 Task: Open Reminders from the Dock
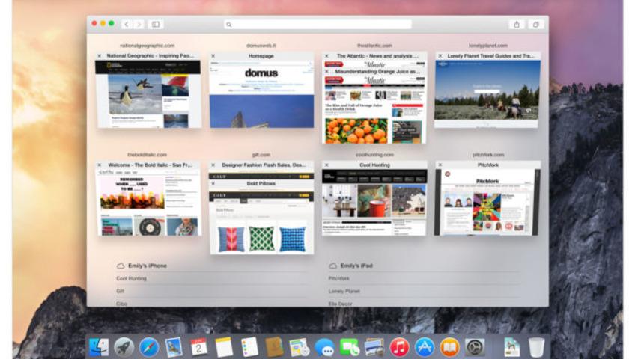[249, 347]
